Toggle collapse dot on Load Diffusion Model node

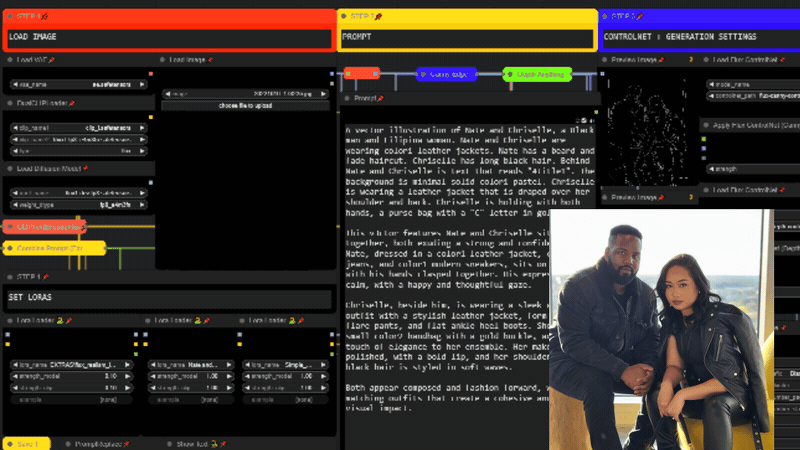pos(10,169)
